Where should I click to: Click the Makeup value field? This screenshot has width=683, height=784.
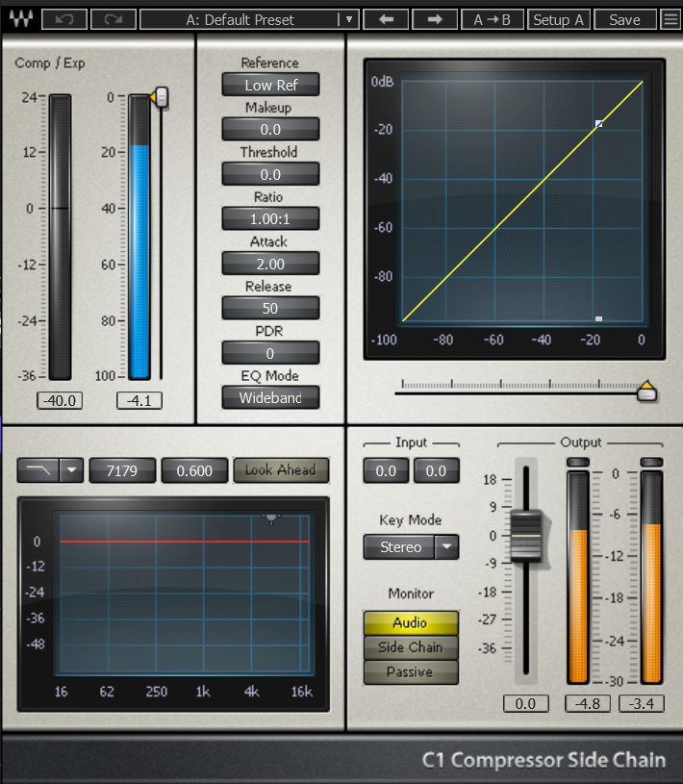[270, 130]
